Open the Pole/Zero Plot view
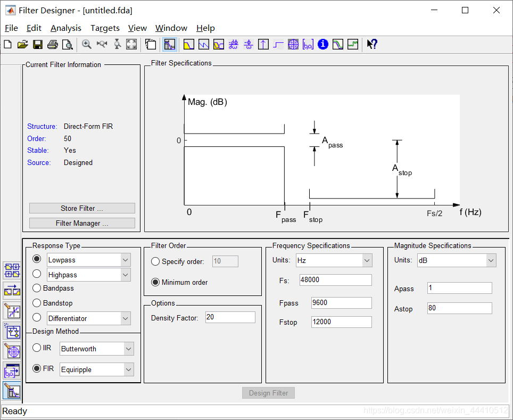 (293, 44)
